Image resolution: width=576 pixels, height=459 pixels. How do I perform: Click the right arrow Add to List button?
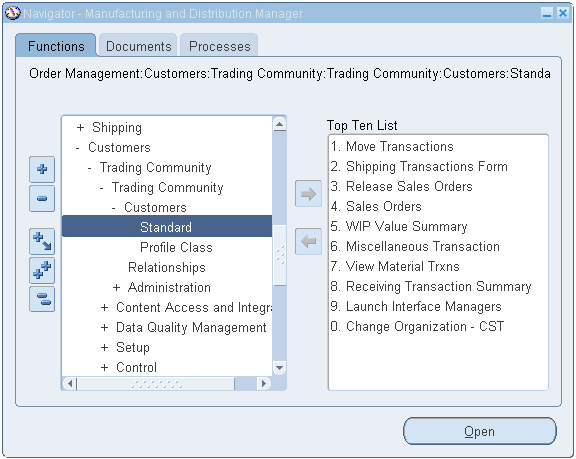[308, 194]
